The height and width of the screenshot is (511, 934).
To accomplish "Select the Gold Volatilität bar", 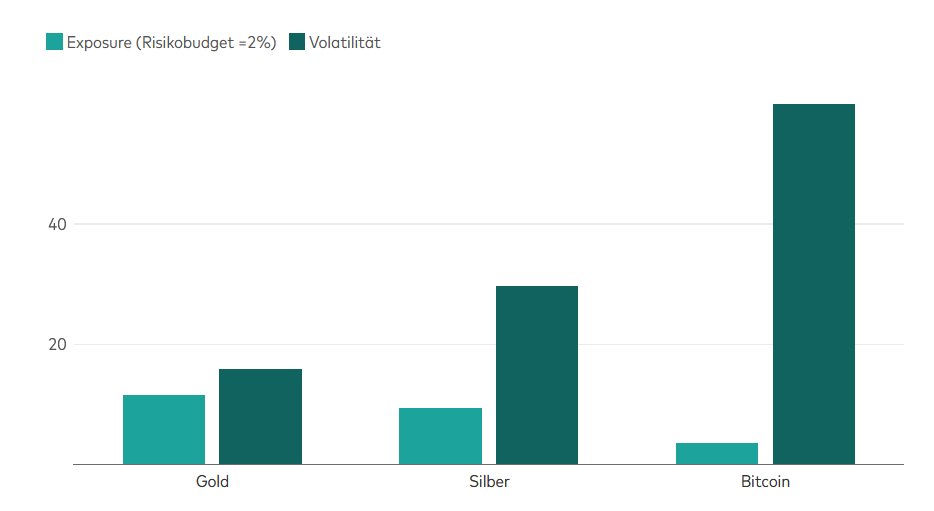I will [x=260, y=416].
